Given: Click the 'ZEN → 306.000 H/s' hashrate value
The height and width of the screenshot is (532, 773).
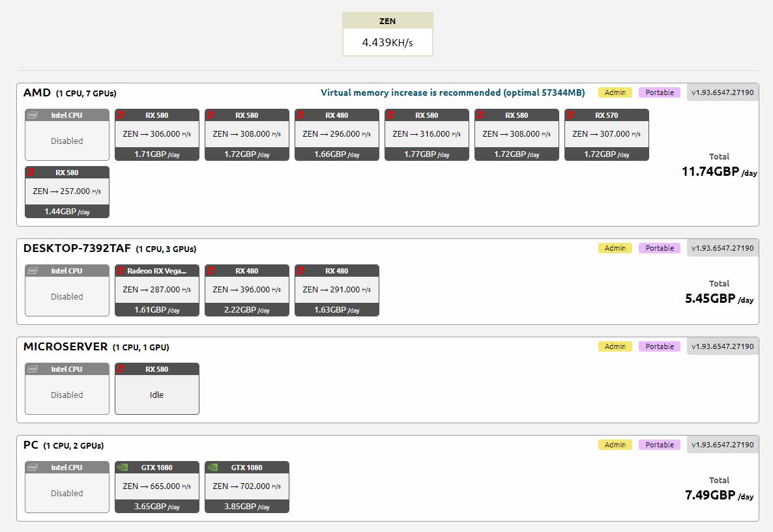Looking at the screenshot, I should click(x=157, y=134).
